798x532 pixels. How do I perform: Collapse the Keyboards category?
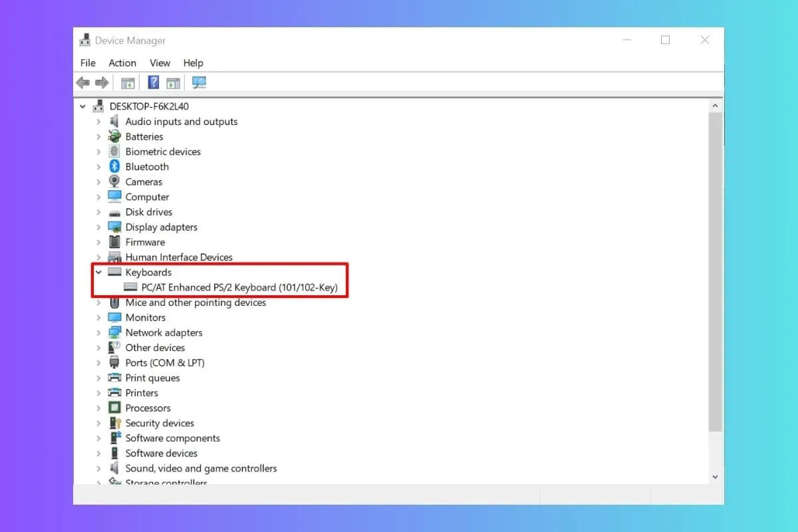coord(98,272)
